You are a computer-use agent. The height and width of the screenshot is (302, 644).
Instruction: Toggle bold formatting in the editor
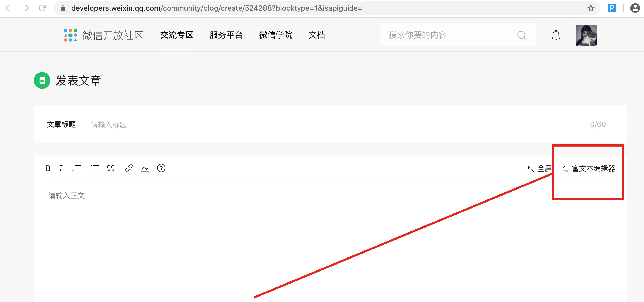48,168
